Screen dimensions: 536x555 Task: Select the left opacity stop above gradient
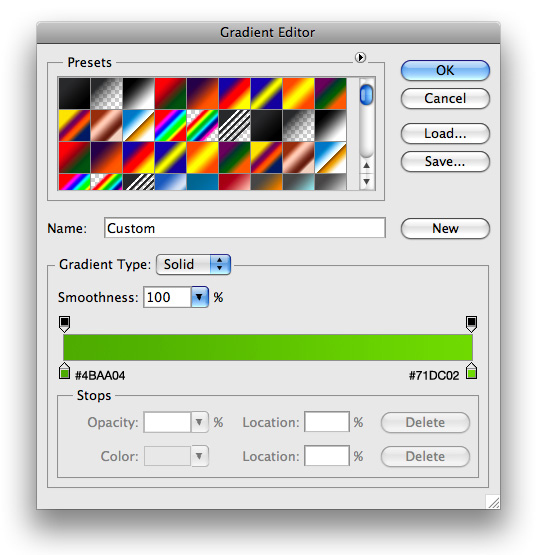[64, 324]
